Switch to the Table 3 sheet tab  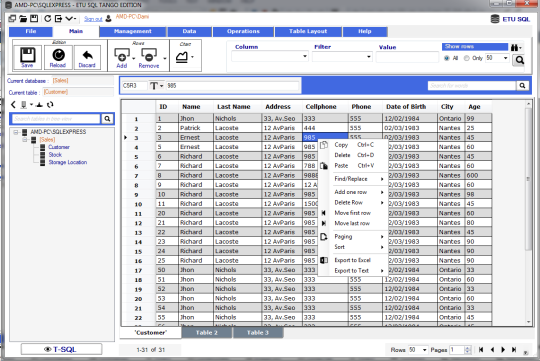coord(258,333)
